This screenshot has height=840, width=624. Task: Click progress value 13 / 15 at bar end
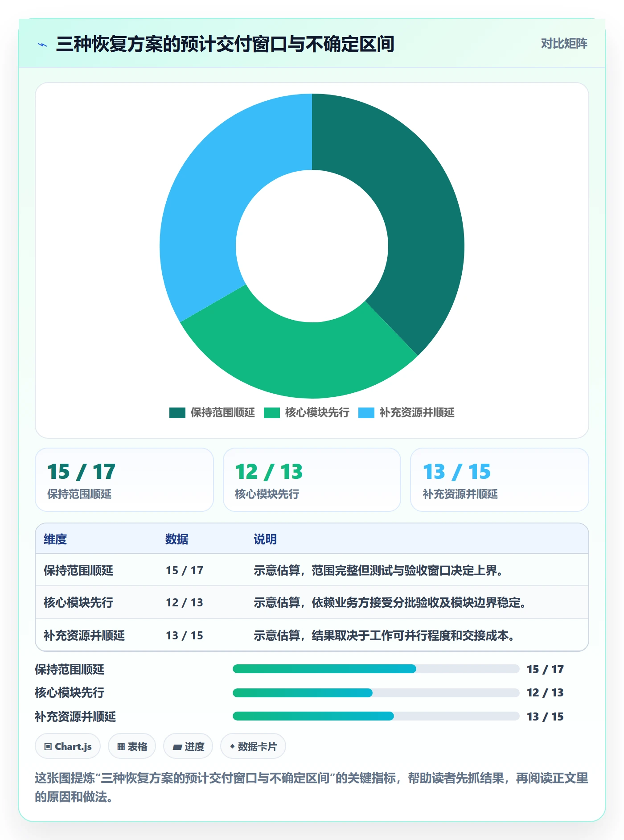pyautogui.click(x=545, y=716)
